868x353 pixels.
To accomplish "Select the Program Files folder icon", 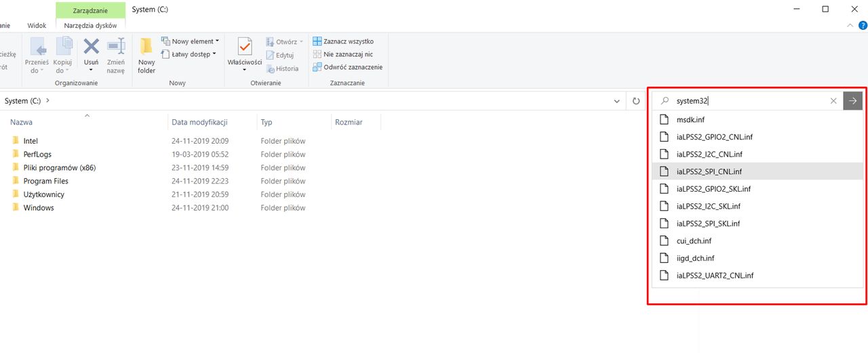I will (x=16, y=181).
